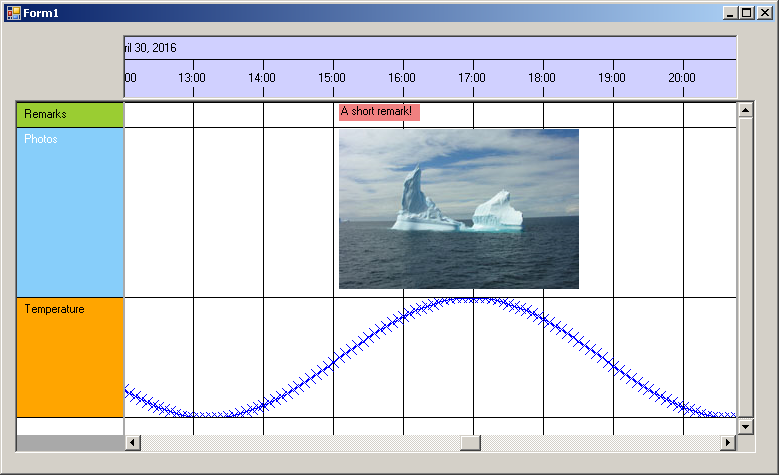Click the 15:00 time marker
The width and height of the screenshot is (779, 475).
click(332, 78)
